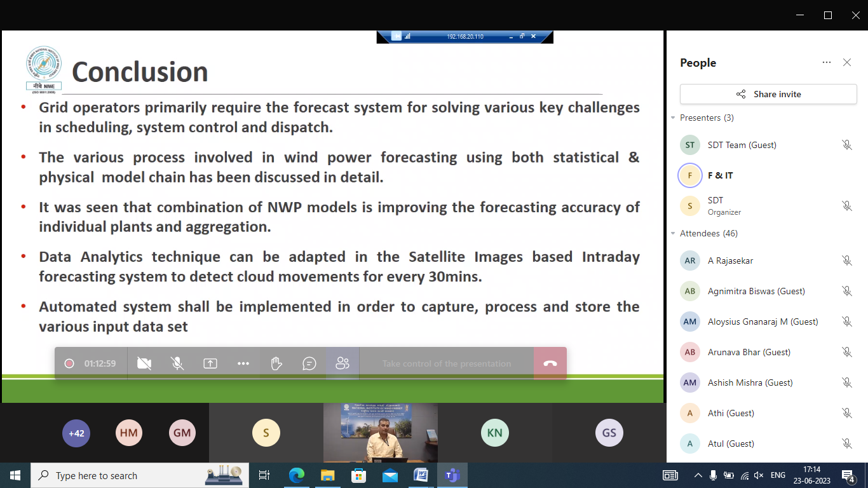Open Microsoft Teams from the taskbar
Screen dimensions: 868x488
452,475
